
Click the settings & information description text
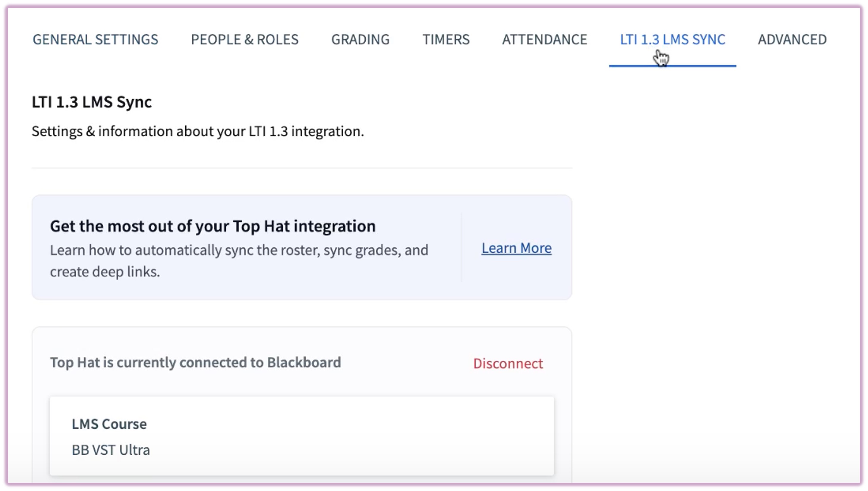198,131
